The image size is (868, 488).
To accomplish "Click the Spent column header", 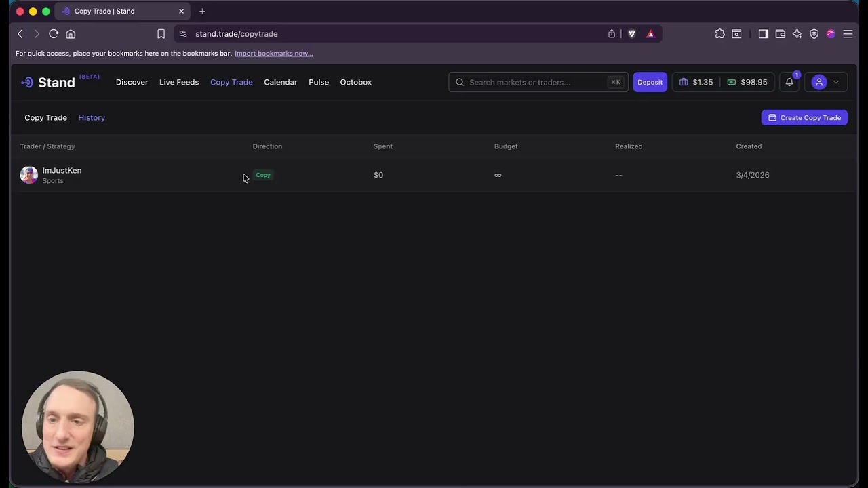I will pos(383,146).
